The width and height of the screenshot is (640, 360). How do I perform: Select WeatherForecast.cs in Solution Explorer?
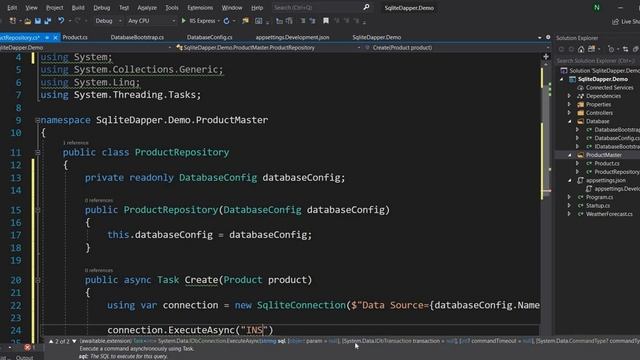coord(609,214)
